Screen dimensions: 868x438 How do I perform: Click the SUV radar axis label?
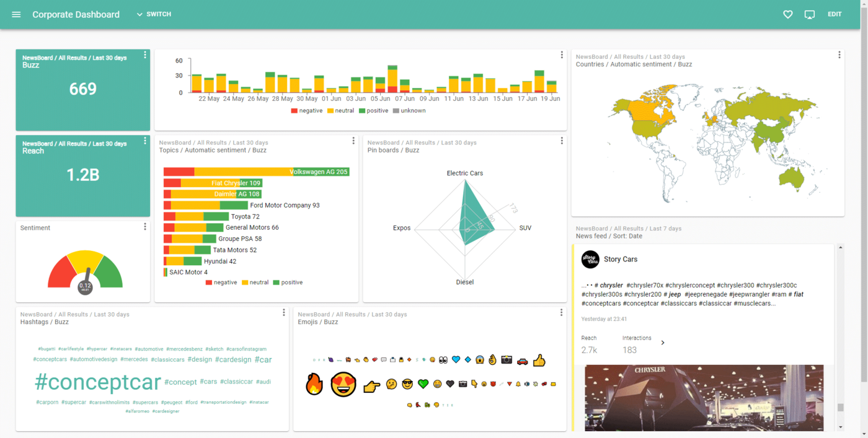point(525,228)
